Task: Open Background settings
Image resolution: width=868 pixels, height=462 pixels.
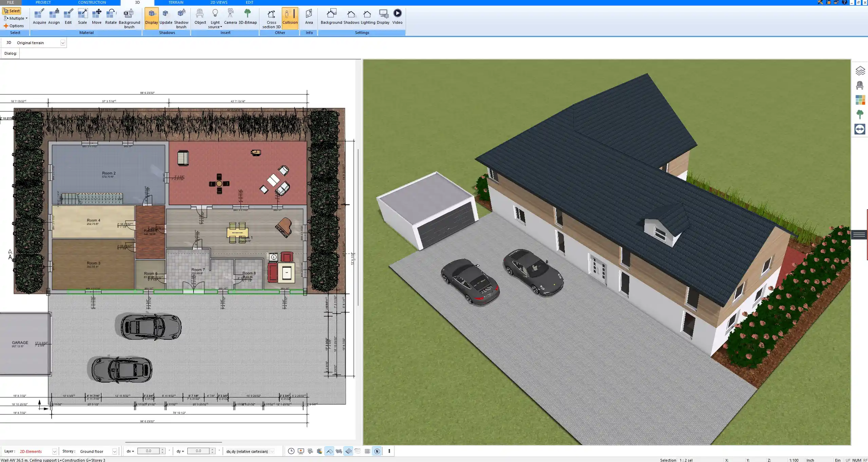Action: [331, 17]
